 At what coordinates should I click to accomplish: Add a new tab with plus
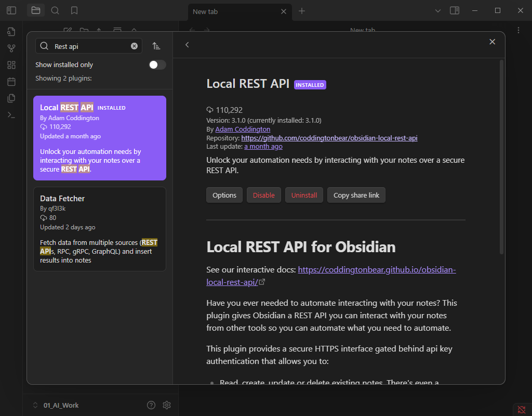(x=302, y=11)
